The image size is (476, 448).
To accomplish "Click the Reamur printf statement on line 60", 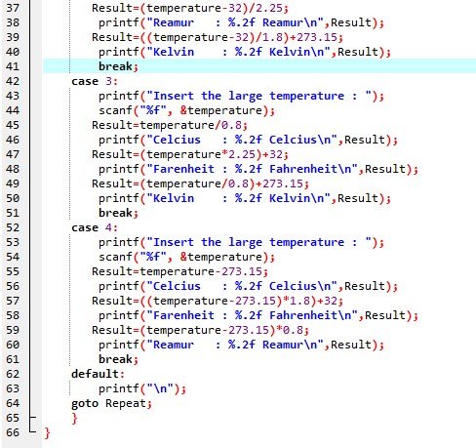I will tap(241, 345).
